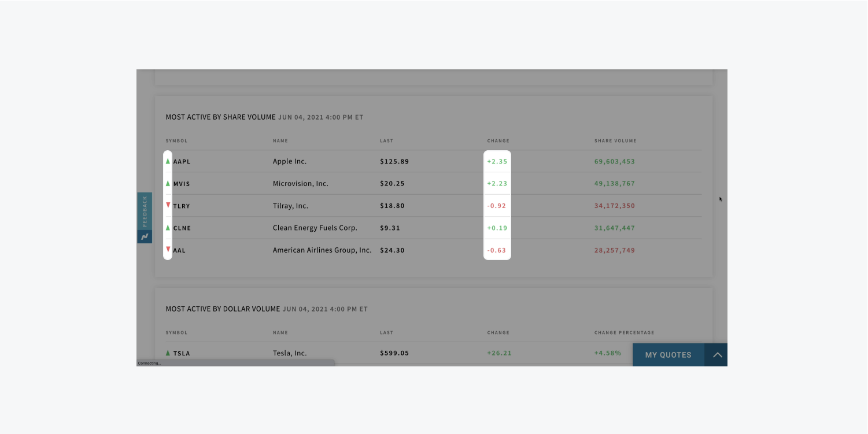Open the My Quotes button
This screenshot has height=434, width=868.
(x=668, y=355)
